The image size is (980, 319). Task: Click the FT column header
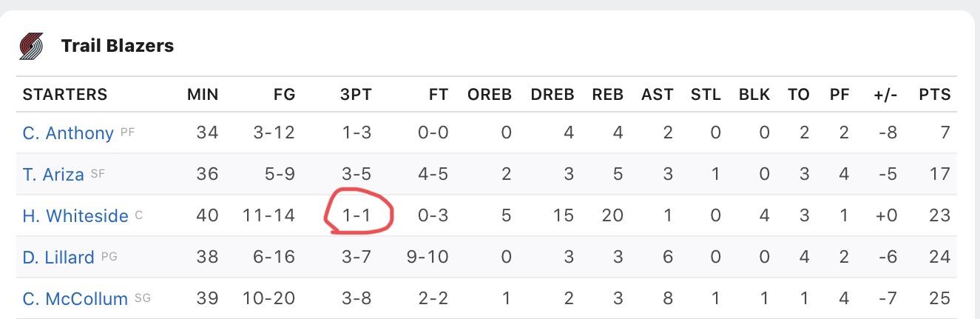click(x=439, y=95)
